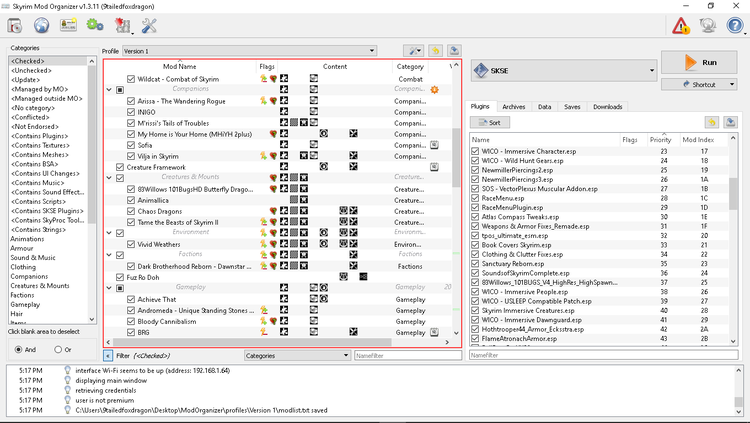Toggle the Sofia mod checkbox
This screenshot has width=750, height=423.
[x=131, y=145]
